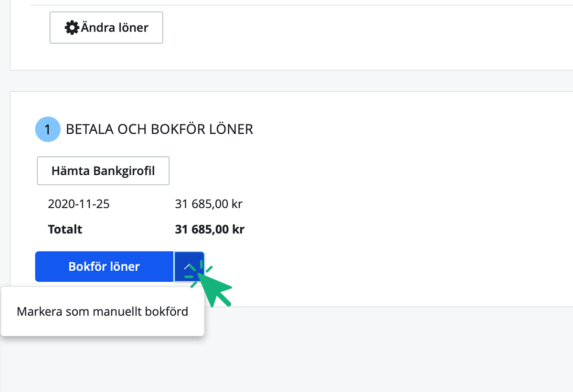Click the white popup containing the manual option
The width and height of the screenshot is (573, 392).
click(102, 311)
